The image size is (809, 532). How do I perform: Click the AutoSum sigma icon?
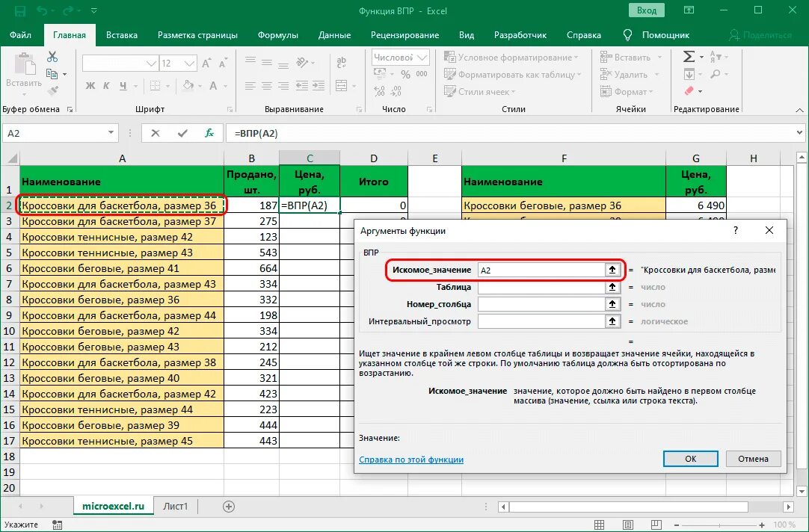click(689, 57)
